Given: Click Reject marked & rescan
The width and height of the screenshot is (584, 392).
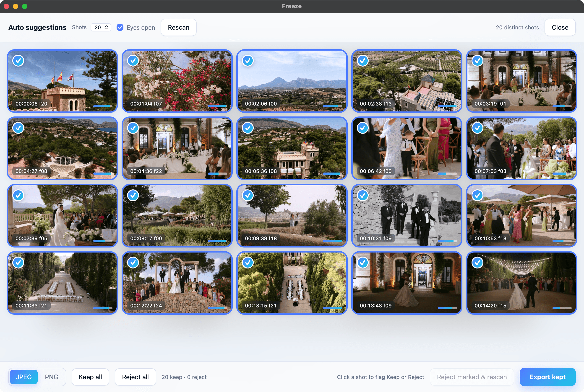Looking at the screenshot, I should [472, 377].
